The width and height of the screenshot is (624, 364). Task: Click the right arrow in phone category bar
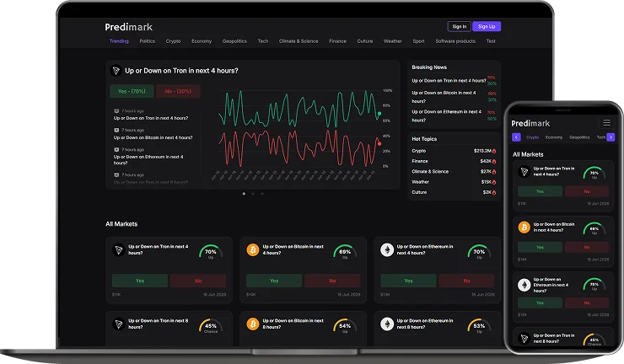pyautogui.click(x=611, y=137)
